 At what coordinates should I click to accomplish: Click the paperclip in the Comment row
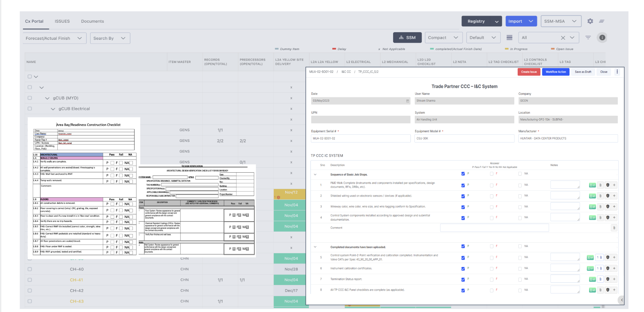pyautogui.click(x=614, y=228)
